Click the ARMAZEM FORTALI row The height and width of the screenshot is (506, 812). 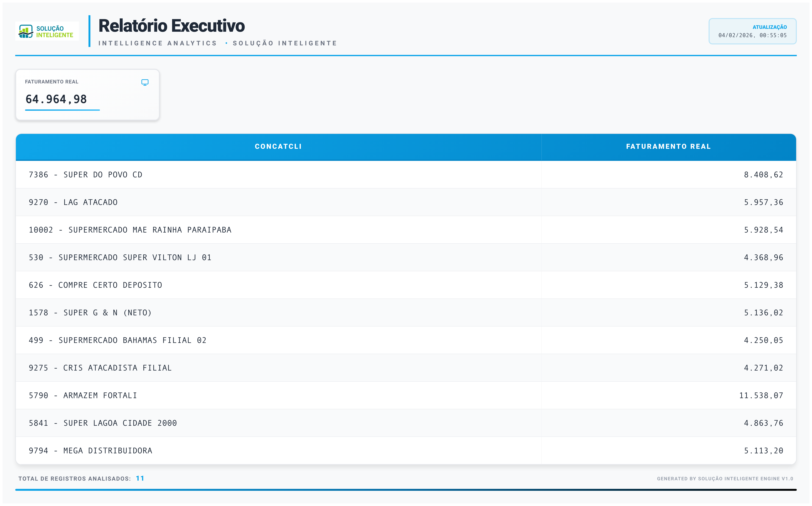point(83,396)
